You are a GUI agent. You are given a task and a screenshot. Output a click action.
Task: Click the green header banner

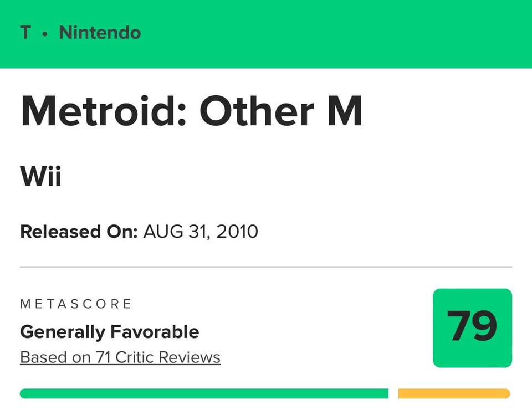(266, 34)
